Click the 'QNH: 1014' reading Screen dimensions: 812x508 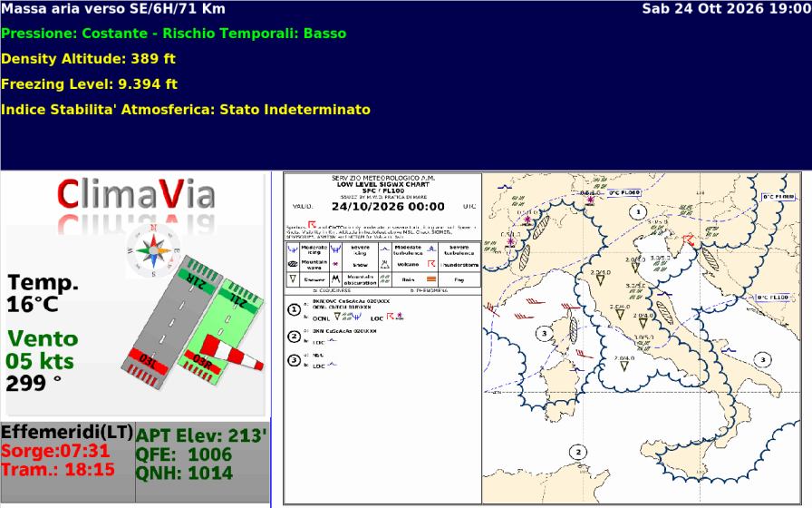click(x=184, y=474)
